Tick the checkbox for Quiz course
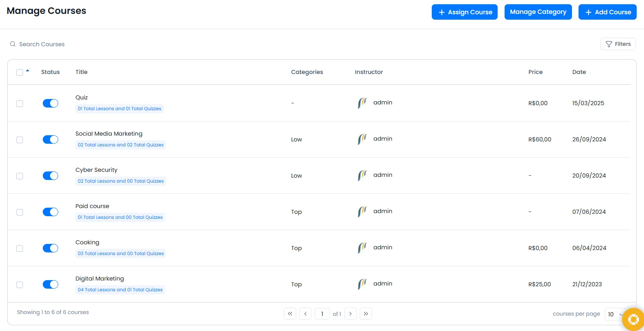Viewport: 644px width, 331px height. coord(20,104)
